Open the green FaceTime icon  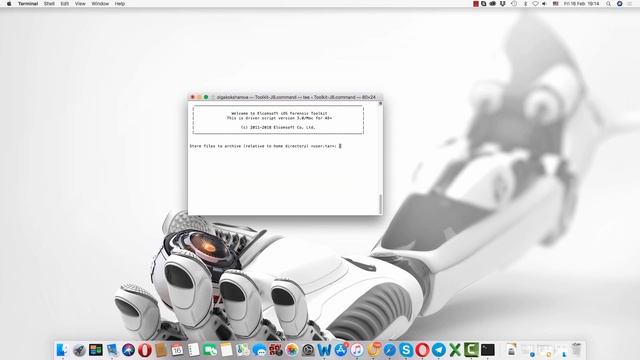[210, 350]
